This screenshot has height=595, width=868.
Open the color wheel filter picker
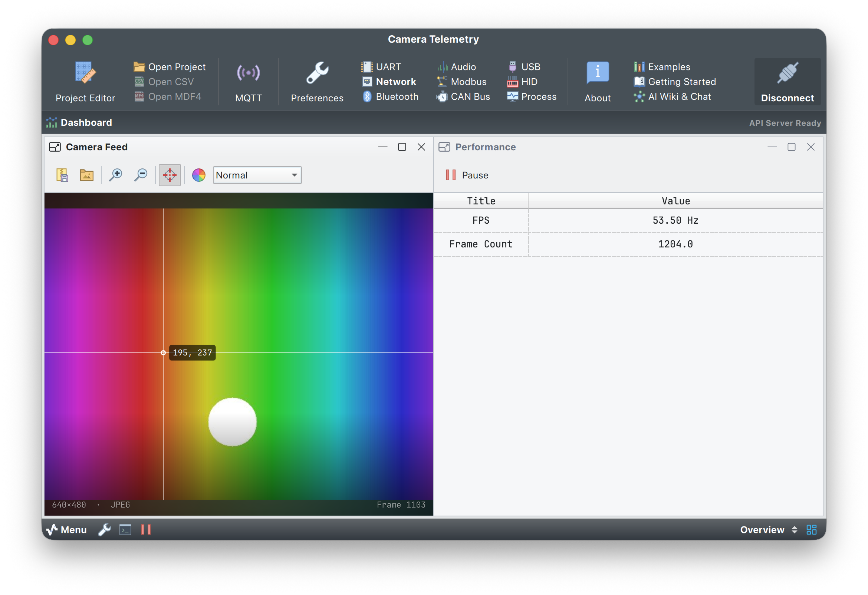coord(199,175)
